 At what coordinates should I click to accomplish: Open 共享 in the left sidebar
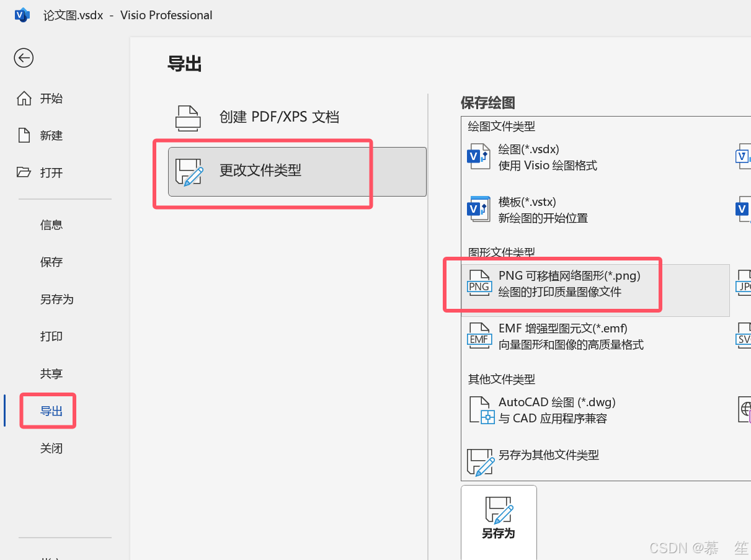(51, 373)
